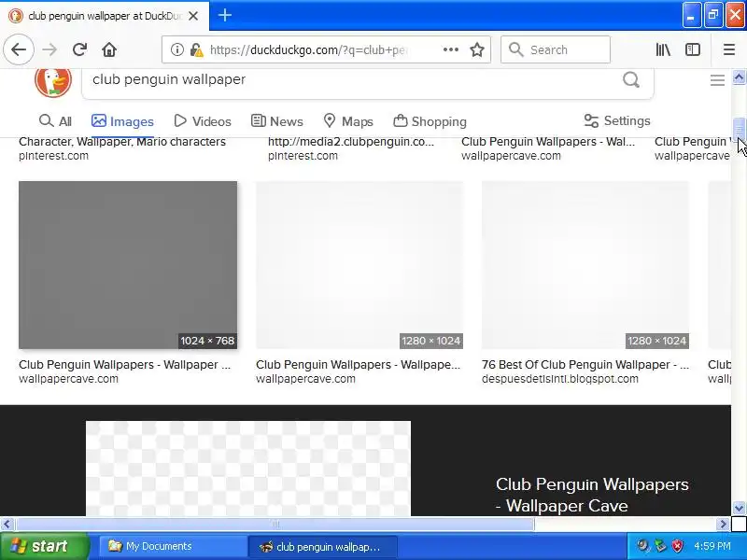The image size is (747, 560).
Task: Click 'despuesdetisinti.blogspot.com' source link
Action: pos(559,379)
